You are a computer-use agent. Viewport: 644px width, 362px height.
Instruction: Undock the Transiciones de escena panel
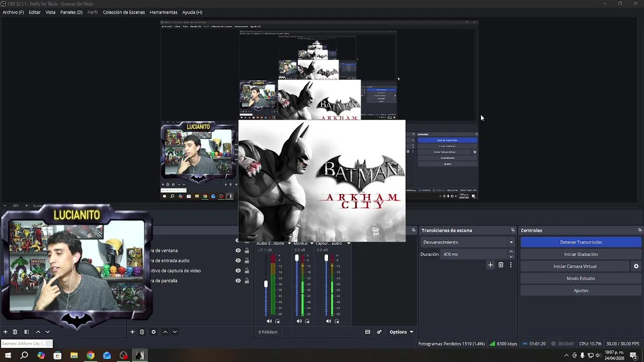pyautogui.click(x=513, y=230)
